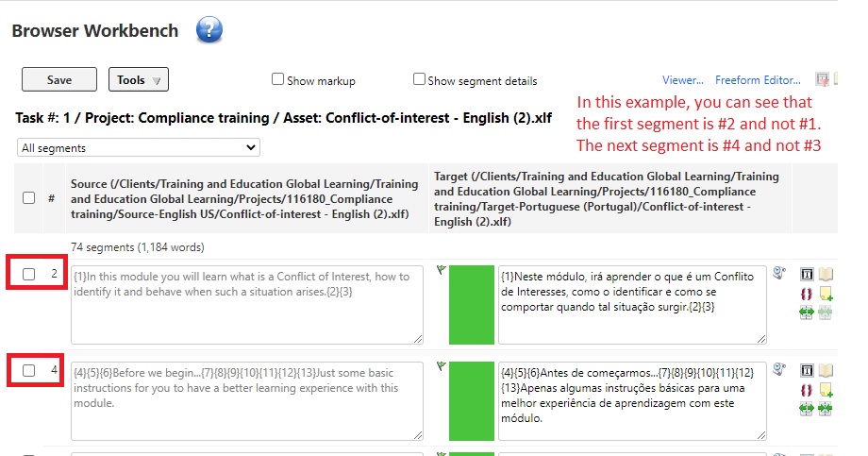Click the Save button
Screen dimensions: 868x456
(59, 79)
